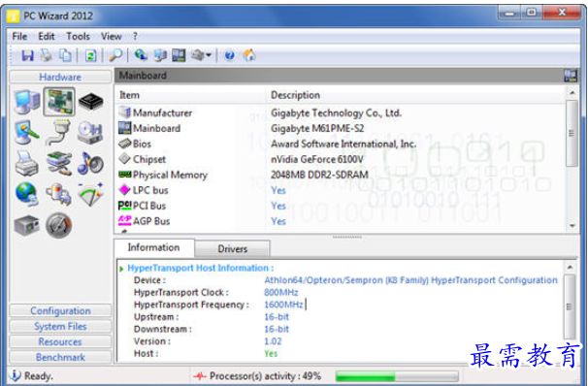Open the File menu
Viewport: 588px width, 386px height.
tap(19, 36)
